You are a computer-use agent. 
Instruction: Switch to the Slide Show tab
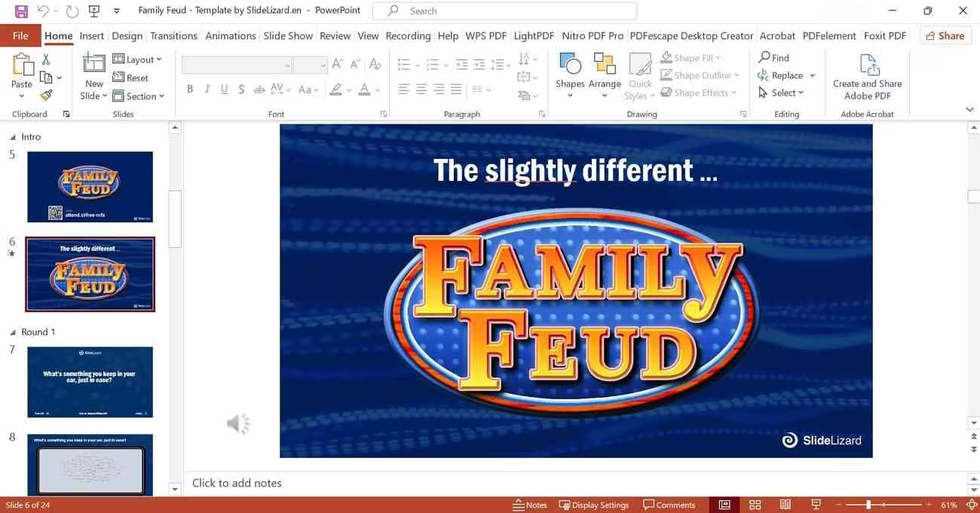(288, 35)
